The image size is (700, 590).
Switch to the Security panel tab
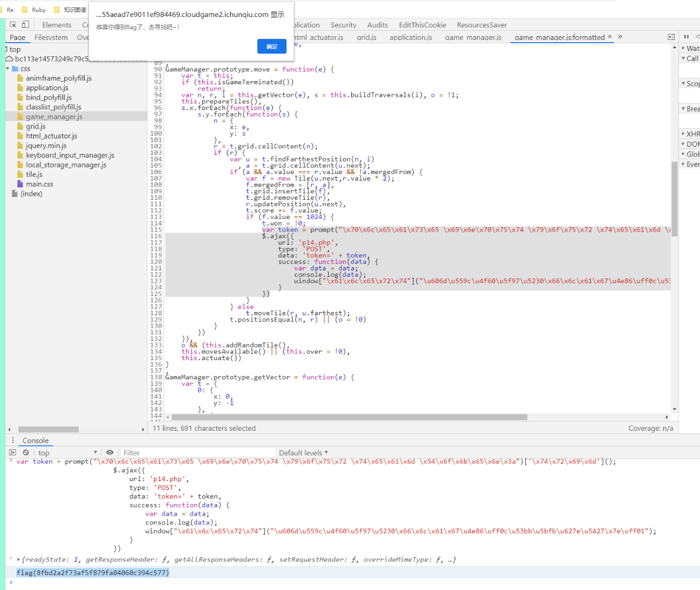point(343,25)
